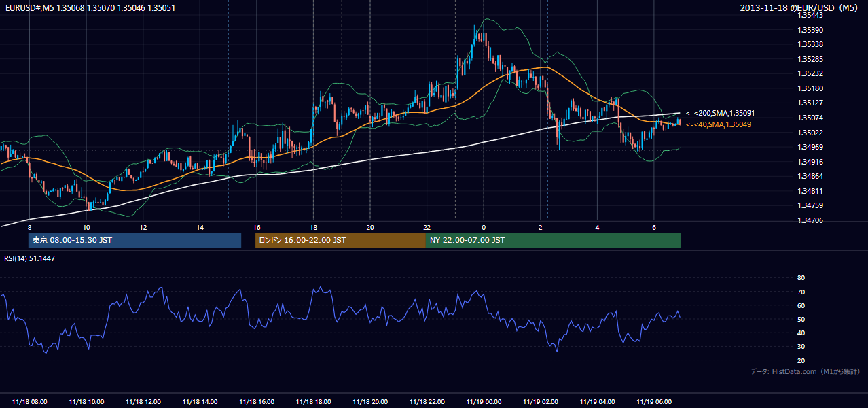Screen dimensions: 868x408
Task: Click hour tick 0 under the price chart
Action: 484,227
